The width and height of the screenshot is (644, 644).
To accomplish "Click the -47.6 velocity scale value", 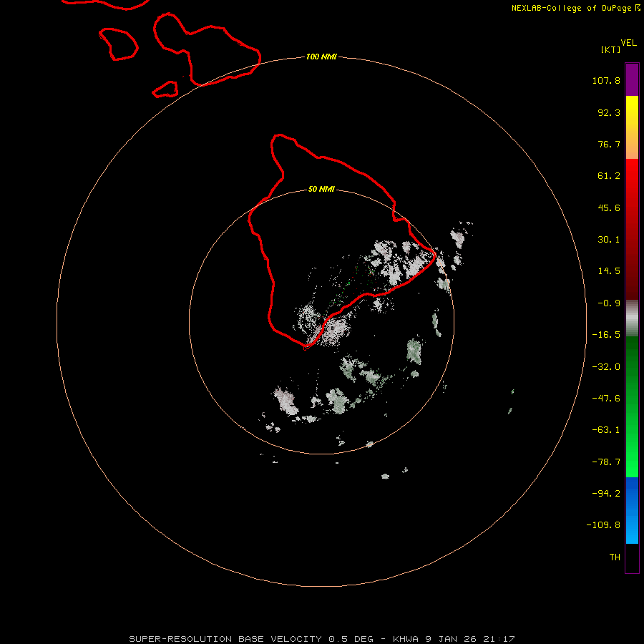I will (x=606, y=399).
